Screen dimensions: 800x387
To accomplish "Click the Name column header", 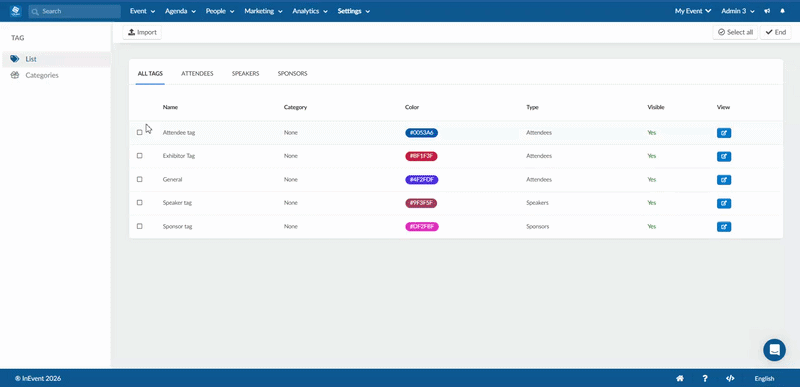I will (170, 108).
